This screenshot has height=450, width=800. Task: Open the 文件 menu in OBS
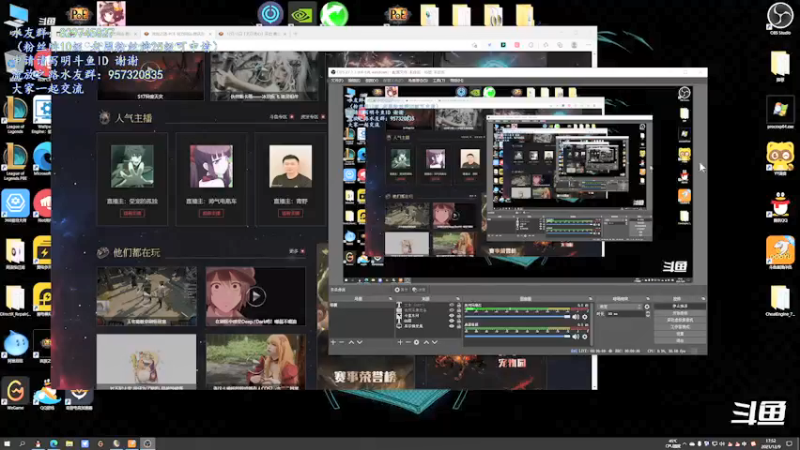pos(337,80)
